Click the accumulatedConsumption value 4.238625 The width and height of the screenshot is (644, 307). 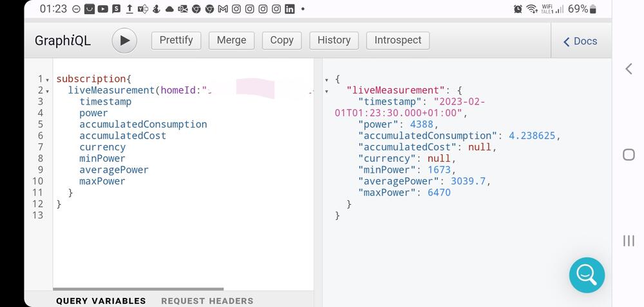coord(532,136)
